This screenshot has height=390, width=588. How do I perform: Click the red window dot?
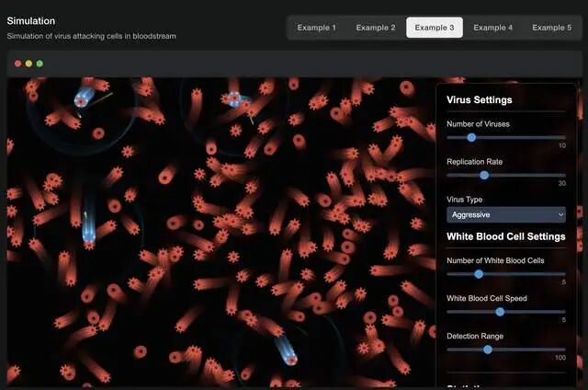click(x=17, y=63)
